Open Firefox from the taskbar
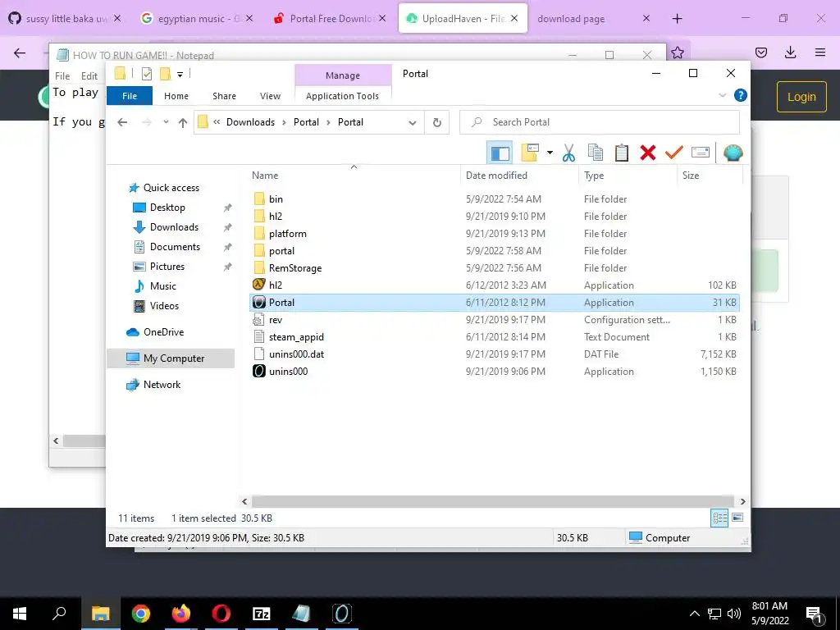The height and width of the screenshot is (630, 840). pyautogui.click(x=181, y=614)
